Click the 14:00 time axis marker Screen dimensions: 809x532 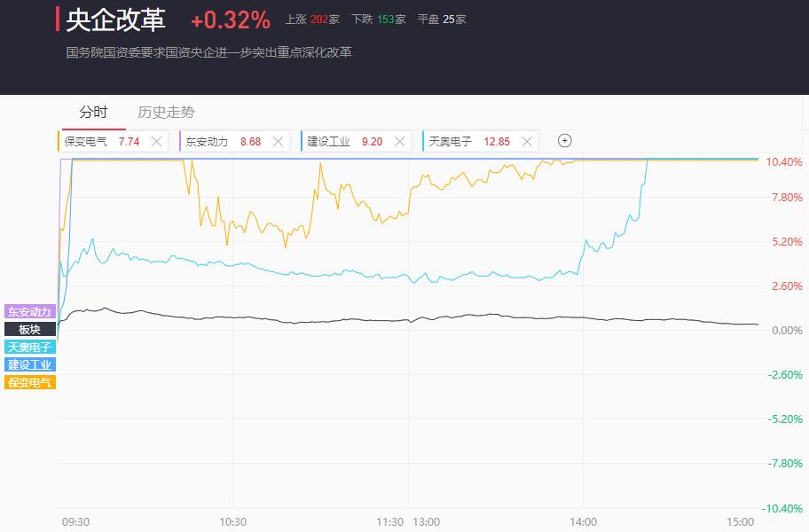[583, 521]
